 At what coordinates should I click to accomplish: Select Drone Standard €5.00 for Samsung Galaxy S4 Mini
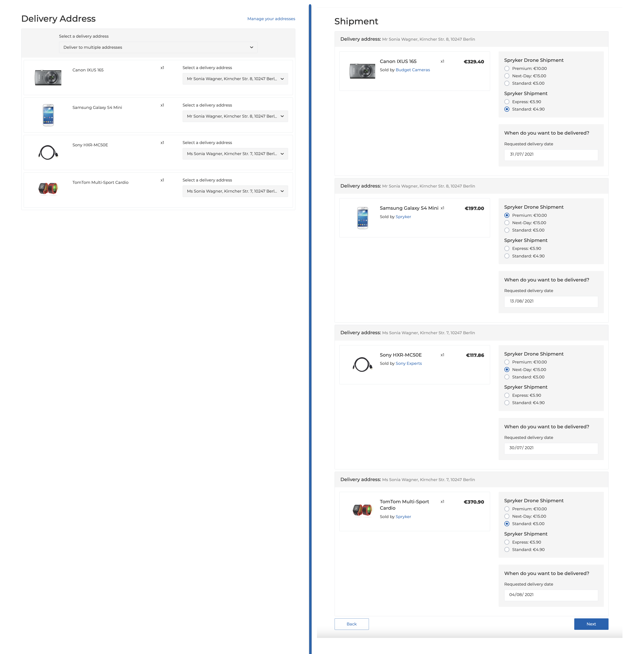(x=507, y=230)
